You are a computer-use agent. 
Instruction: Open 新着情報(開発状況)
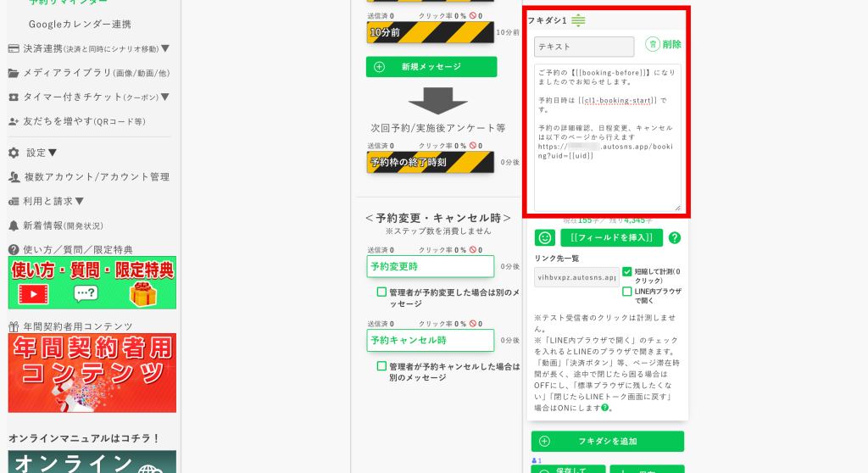[63, 225]
